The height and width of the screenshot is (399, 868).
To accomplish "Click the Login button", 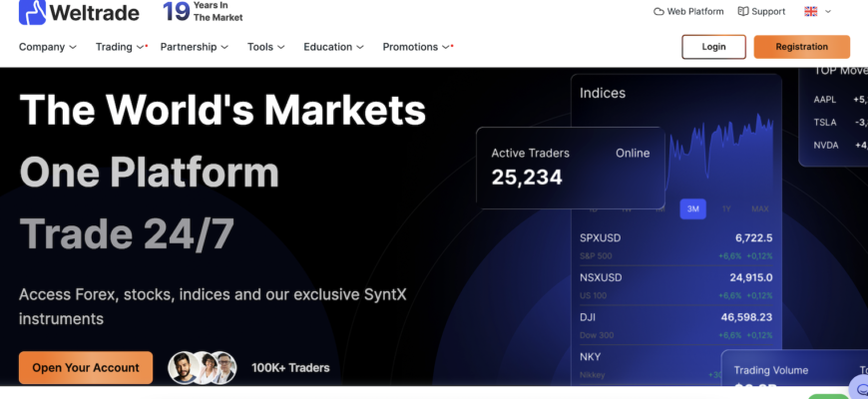I will [713, 47].
